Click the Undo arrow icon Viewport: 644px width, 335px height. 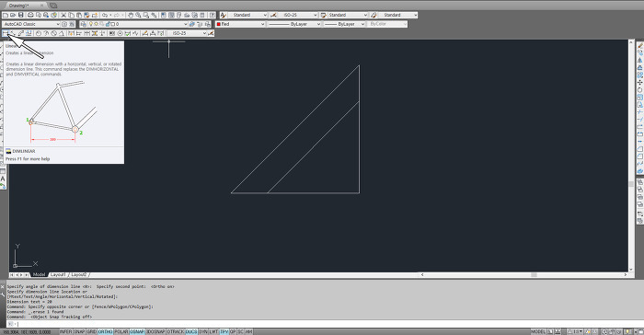click(105, 16)
